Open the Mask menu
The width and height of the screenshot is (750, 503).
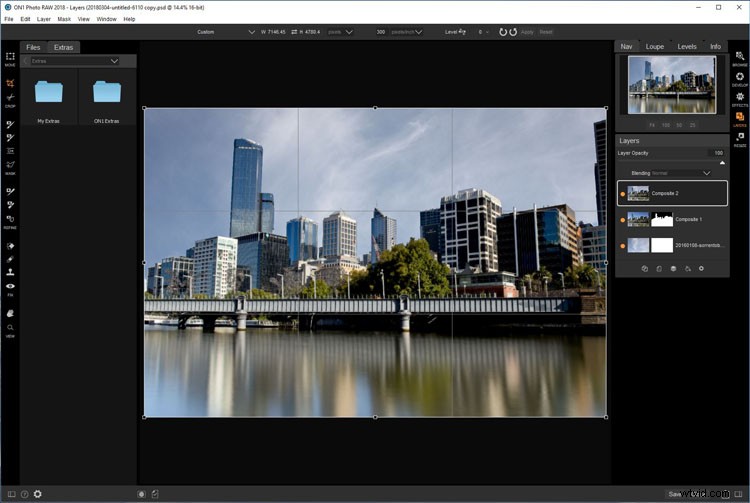(x=64, y=19)
